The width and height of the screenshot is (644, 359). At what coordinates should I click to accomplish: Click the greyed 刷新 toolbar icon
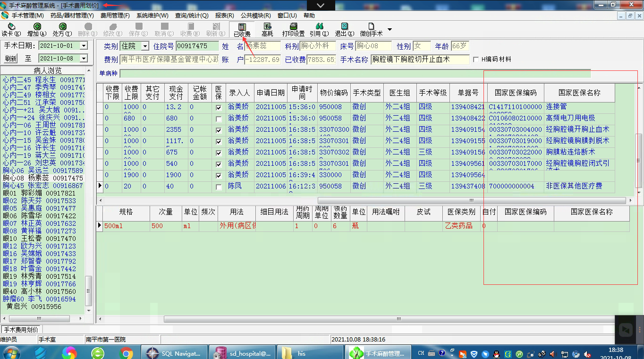(215, 30)
